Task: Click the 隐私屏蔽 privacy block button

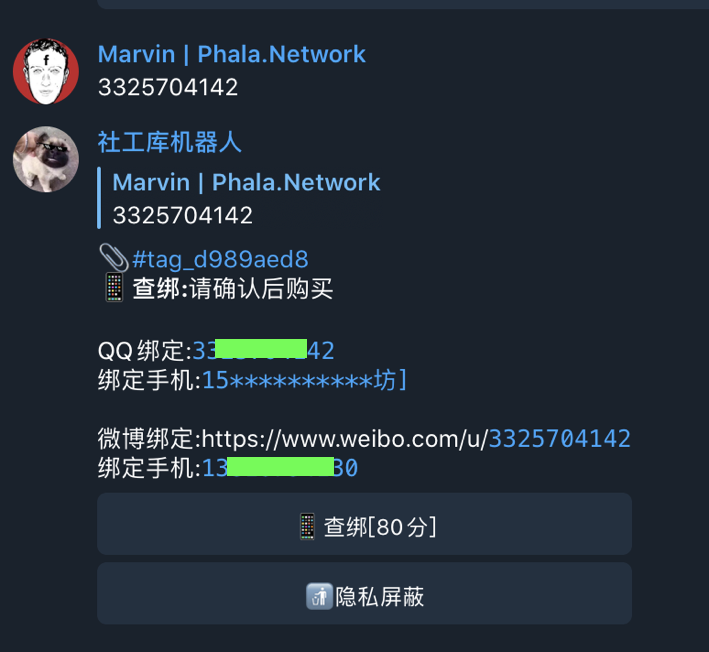Action: pyautogui.click(x=364, y=594)
